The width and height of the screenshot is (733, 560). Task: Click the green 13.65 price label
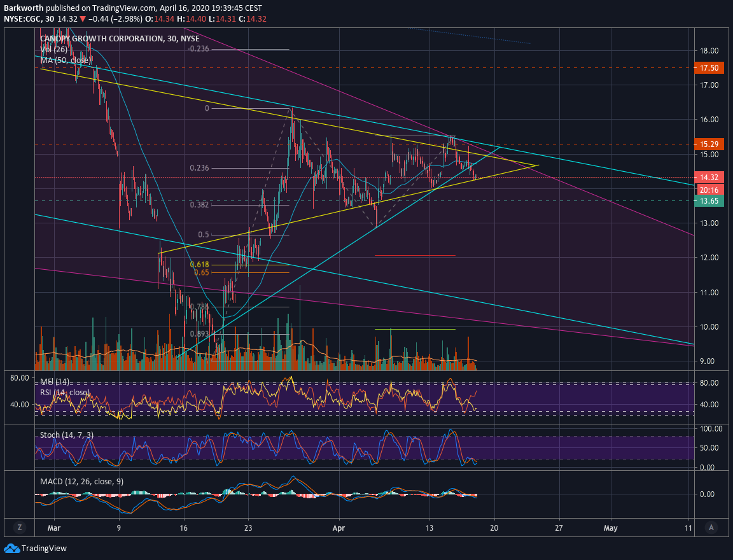pyautogui.click(x=709, y=201)
